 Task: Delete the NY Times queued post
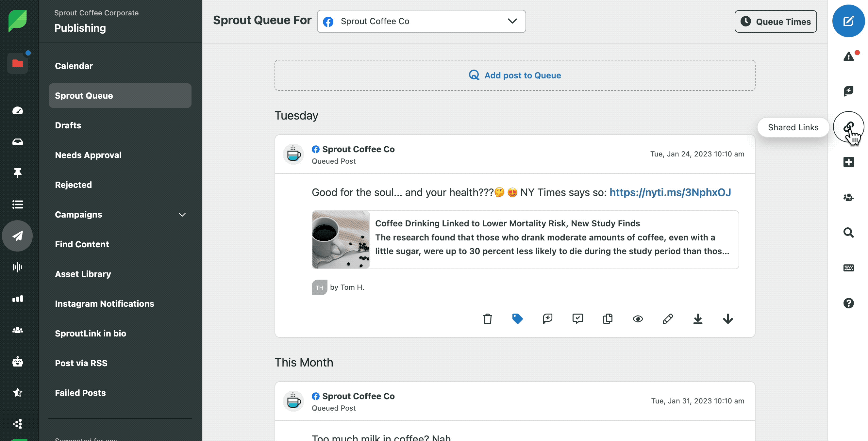pyautogui.click(x=487, y=319)
